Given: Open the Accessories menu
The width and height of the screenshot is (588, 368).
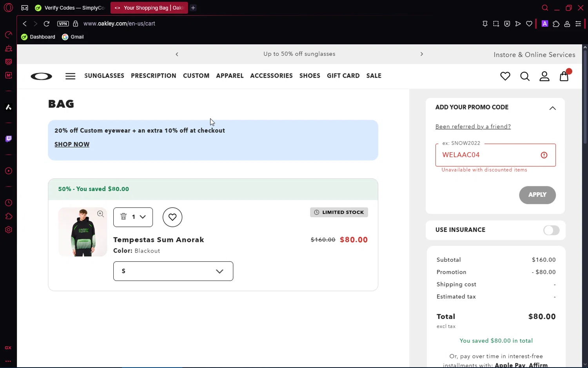Looking at the screenshot, I should click(x=271, y=76).
